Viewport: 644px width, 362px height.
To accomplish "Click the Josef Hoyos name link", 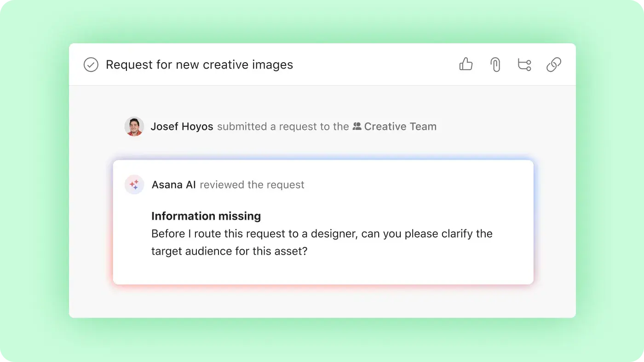I will point(182,127).
